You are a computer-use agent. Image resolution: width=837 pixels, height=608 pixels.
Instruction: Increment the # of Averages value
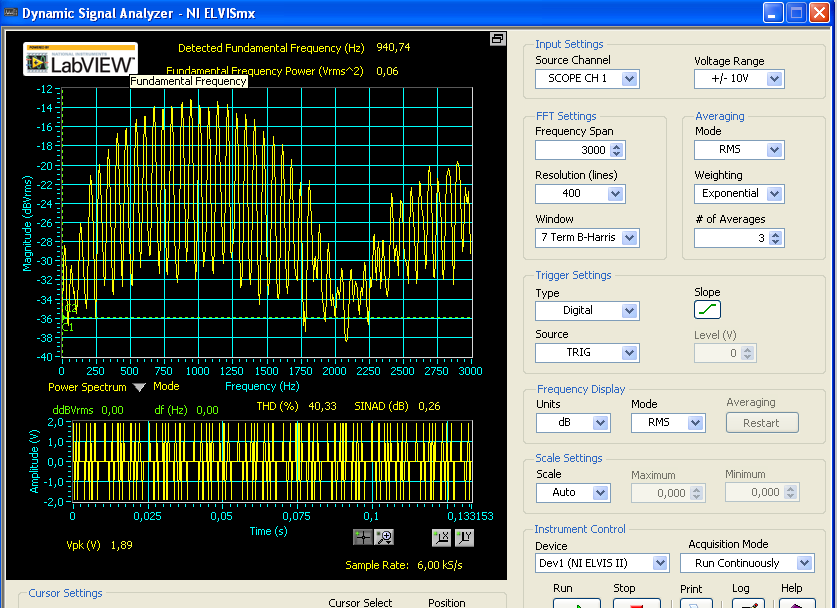tap(776, 234)
